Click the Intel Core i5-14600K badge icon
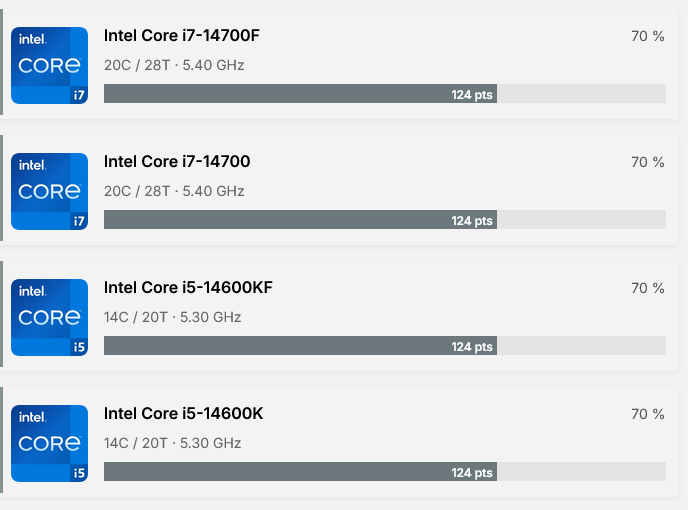The height and width of the screenshot is (510, 694). (49, 444)
